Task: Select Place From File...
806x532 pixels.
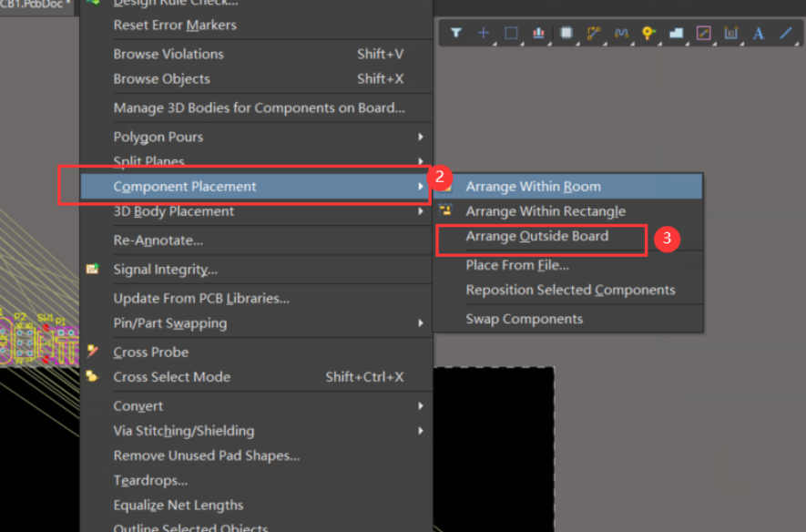Action: [x=567, y=265]
